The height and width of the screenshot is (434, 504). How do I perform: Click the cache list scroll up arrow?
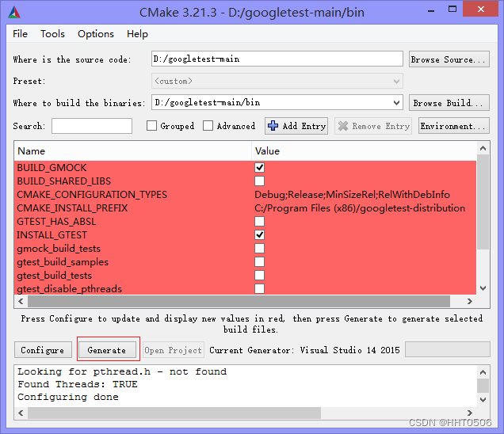coord(483,148)
